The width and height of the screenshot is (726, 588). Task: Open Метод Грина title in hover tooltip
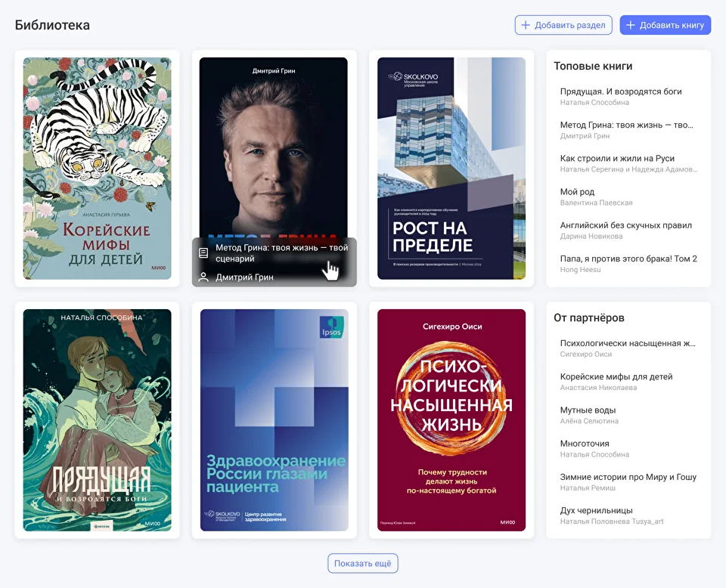tap(281, 252)
